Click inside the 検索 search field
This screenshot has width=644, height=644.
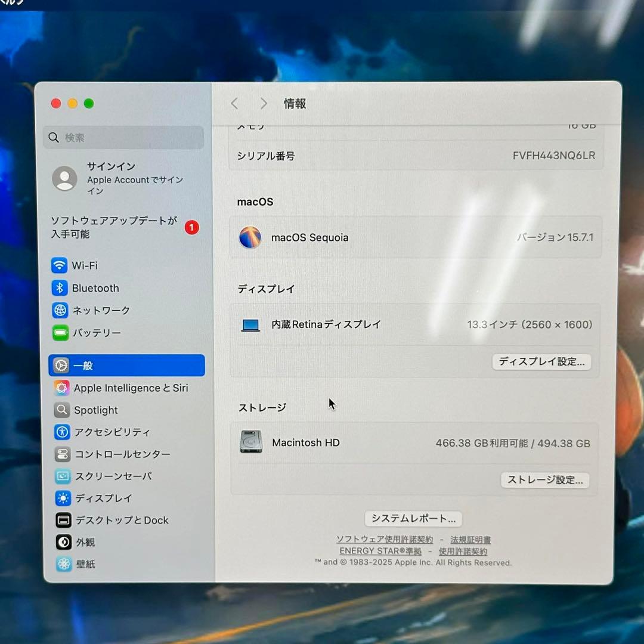tap(123, 137)
